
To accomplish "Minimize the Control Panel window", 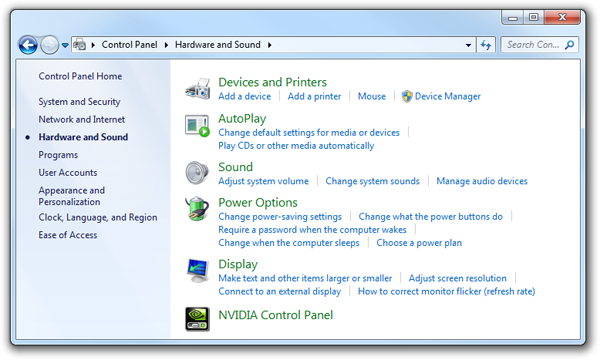I will [x=513, y=18].
